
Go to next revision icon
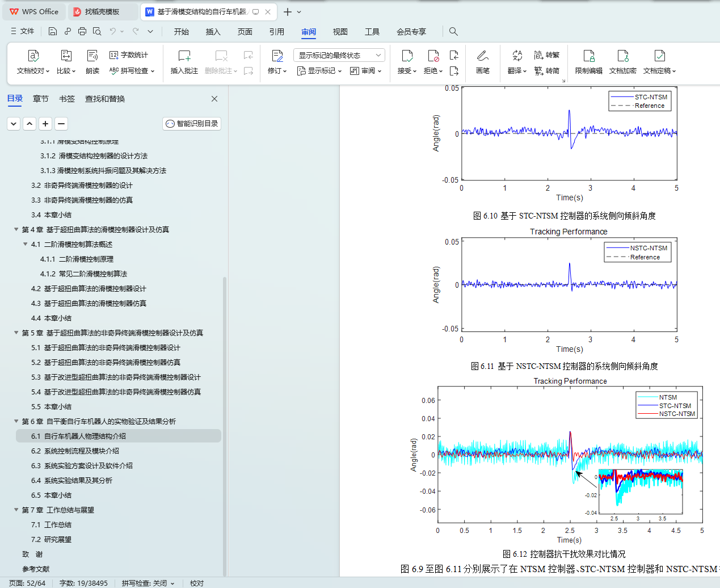(454, 71)
